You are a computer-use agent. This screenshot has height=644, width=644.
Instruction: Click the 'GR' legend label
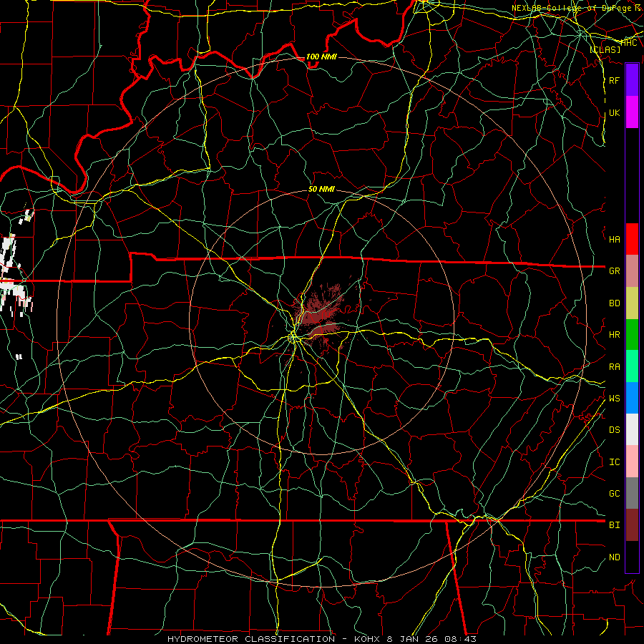(615, 271)
